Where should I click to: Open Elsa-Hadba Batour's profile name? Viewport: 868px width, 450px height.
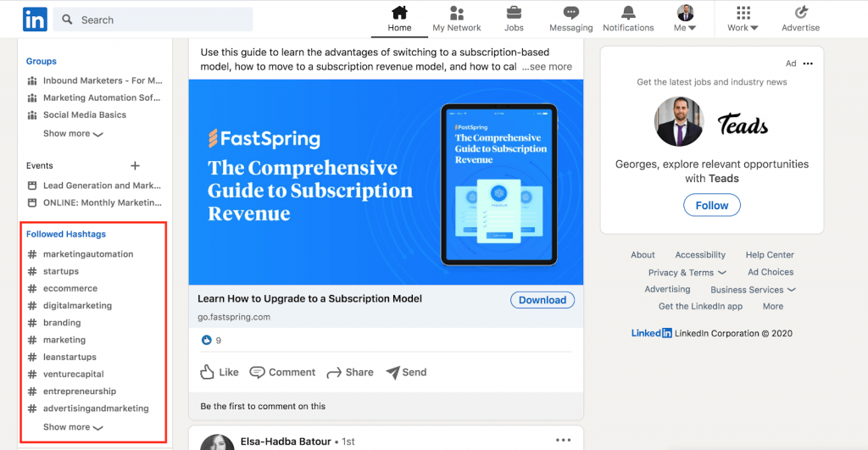(286, 442)
